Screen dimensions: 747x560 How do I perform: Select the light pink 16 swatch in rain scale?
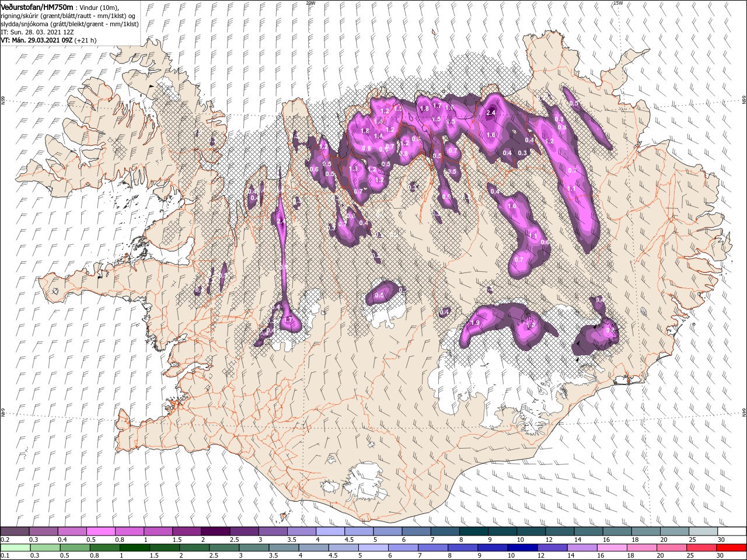pyautogui.click(x=613, y=547)
